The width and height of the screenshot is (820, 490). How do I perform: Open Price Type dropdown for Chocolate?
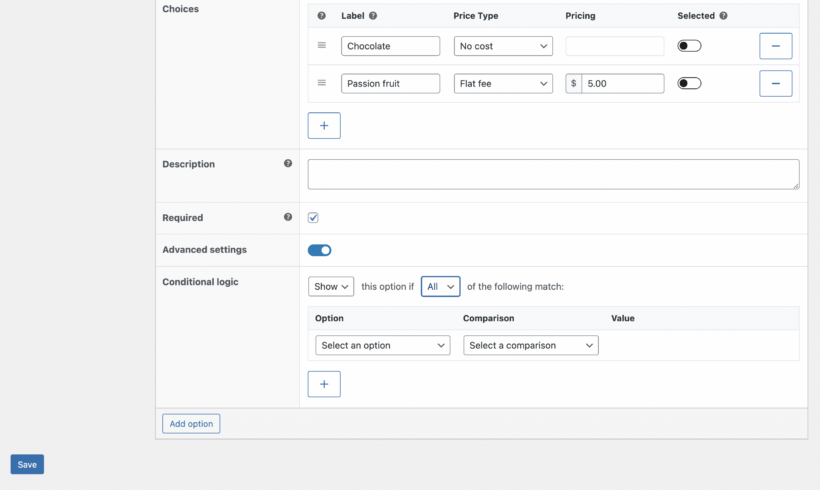(503, 46)
